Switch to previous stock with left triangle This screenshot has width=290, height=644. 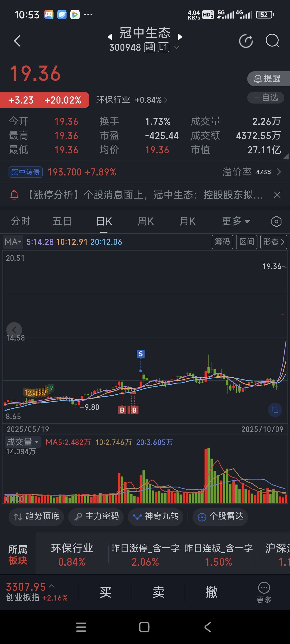(x=110, y=37)
